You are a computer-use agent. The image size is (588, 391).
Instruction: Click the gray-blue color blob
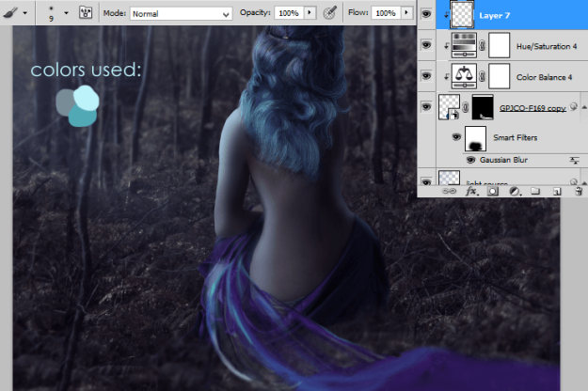[64, 103]
